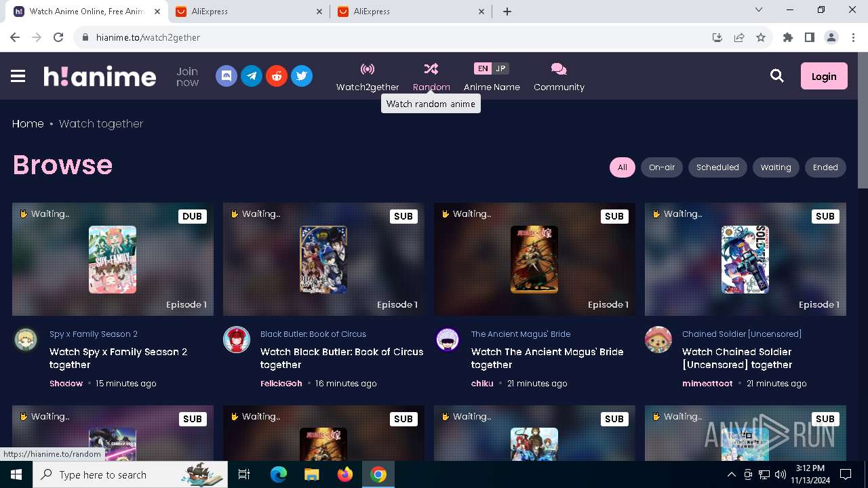Filter rooms by Ended

pos(825,167)
